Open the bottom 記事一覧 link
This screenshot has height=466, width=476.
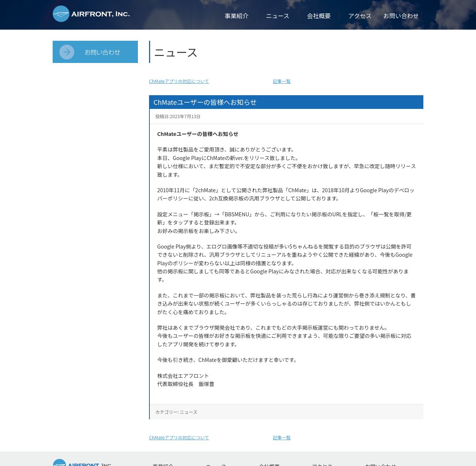coord(282,438)
